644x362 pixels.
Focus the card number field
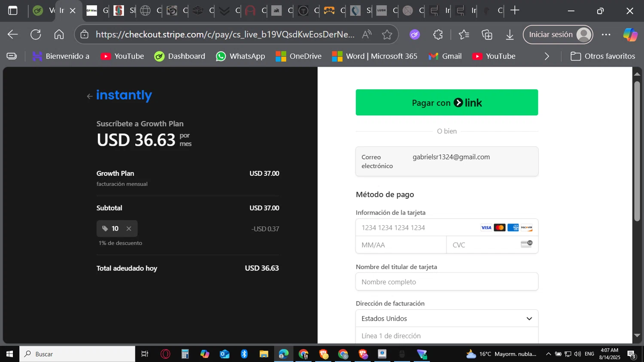click(447, 228)
